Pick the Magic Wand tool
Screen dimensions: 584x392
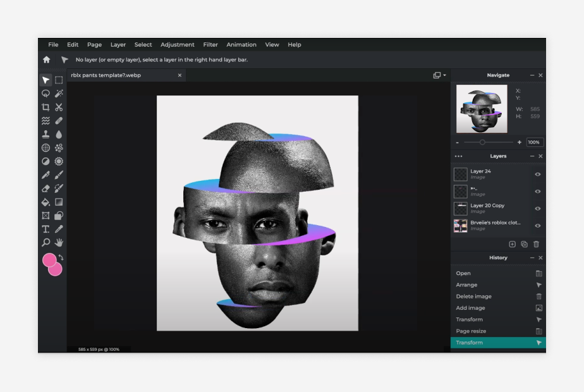(59, 94)
